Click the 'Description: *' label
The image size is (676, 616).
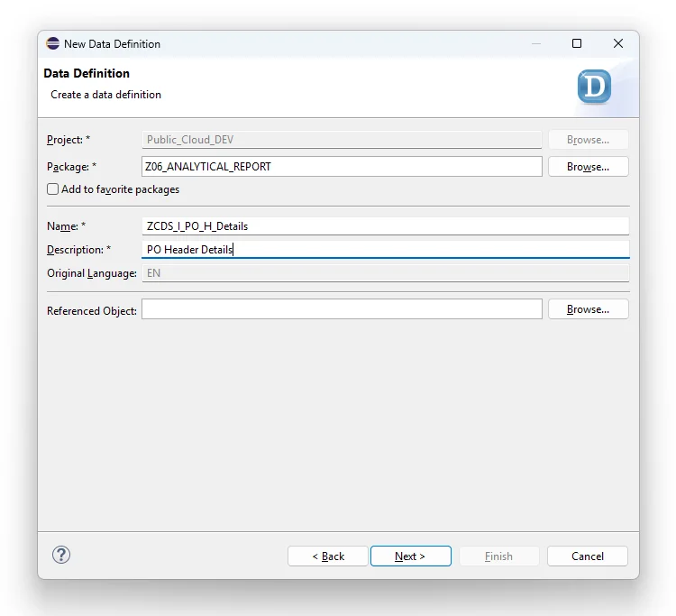click(x=79, y=250)
